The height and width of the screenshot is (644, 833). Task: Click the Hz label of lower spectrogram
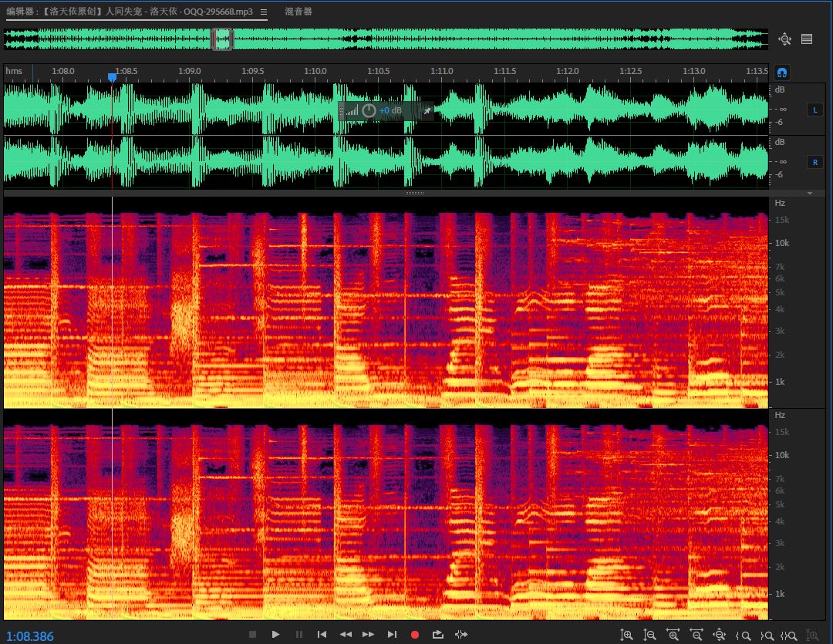point(780,415)
